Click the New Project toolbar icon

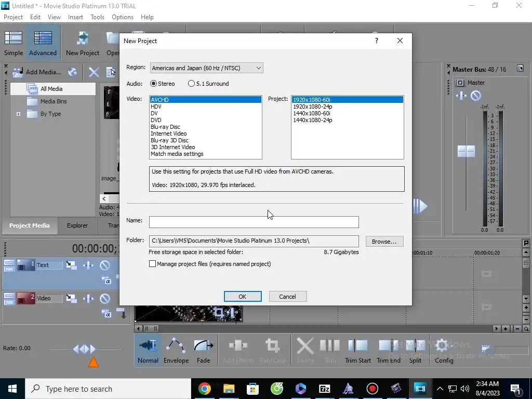pyautogui.click(x=83, y=43)
